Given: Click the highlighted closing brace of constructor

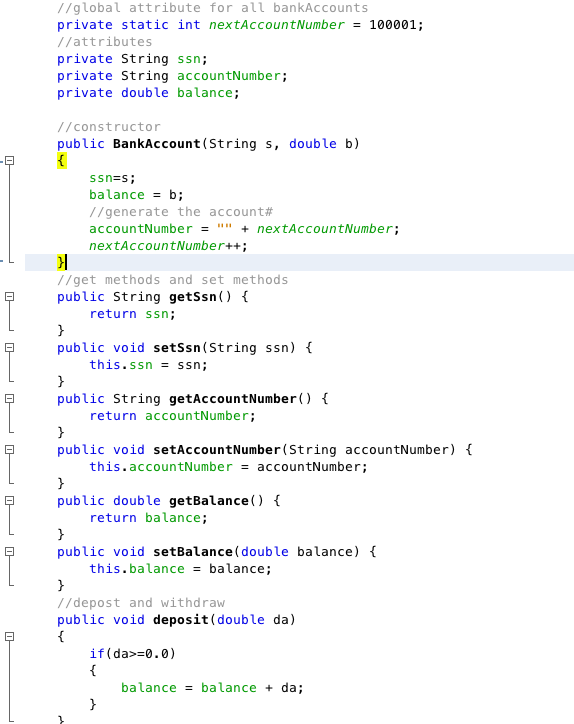Looking at the screenshot, I should click(x=61, y=262).
